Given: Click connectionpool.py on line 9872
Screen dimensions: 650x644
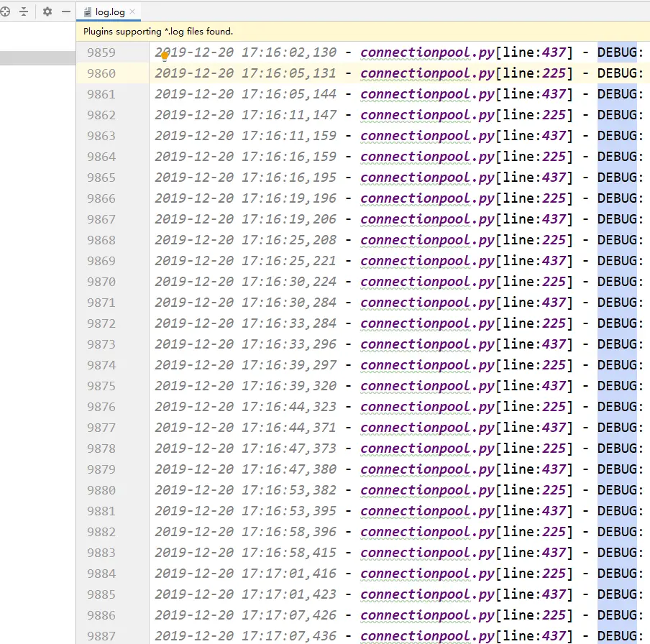Looking at the screenshot, I should pyautogui.click(x=427, y=323).
